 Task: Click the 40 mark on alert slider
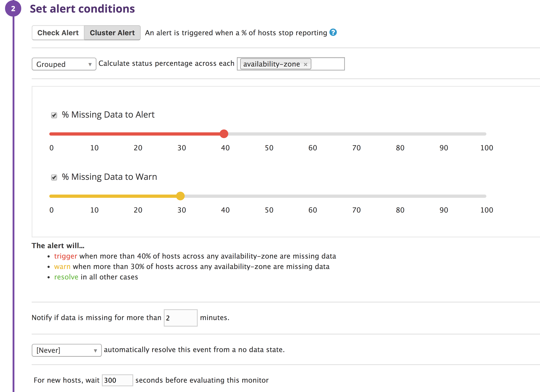(x=225, y=148)
